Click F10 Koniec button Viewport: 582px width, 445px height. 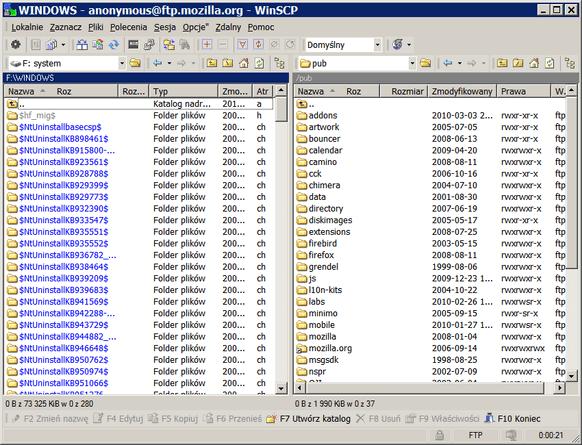(513, 419)
